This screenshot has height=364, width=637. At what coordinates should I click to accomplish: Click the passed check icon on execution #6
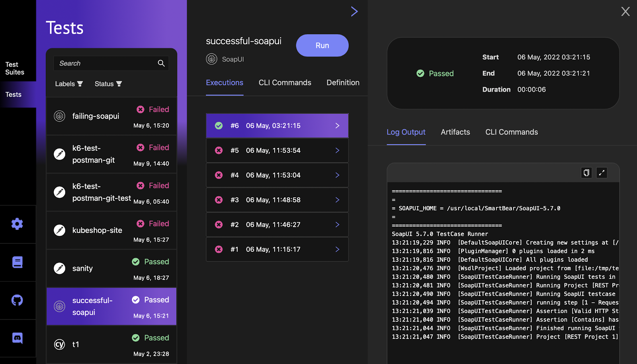219,126
